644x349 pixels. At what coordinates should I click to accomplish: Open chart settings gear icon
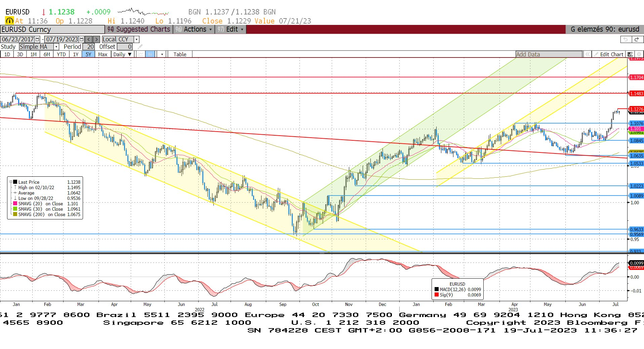click(639, 54)
